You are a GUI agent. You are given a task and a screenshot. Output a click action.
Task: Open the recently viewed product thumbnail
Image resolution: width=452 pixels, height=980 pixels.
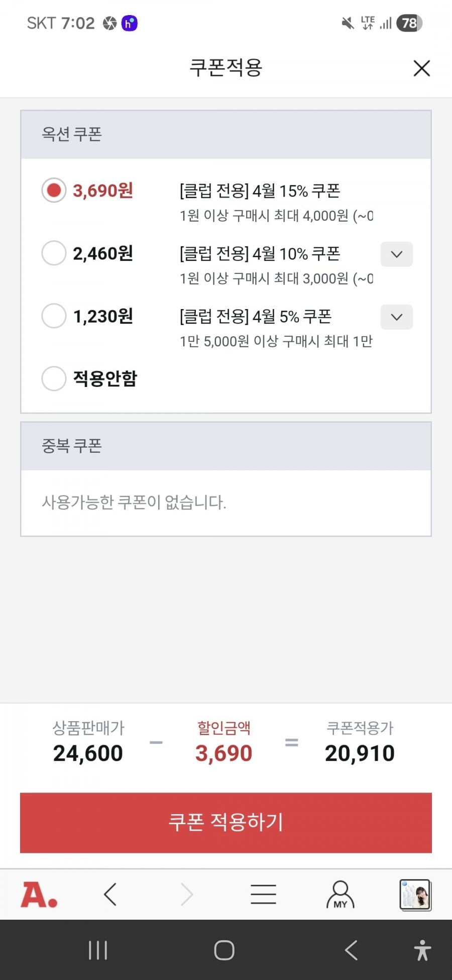point(415,895)
